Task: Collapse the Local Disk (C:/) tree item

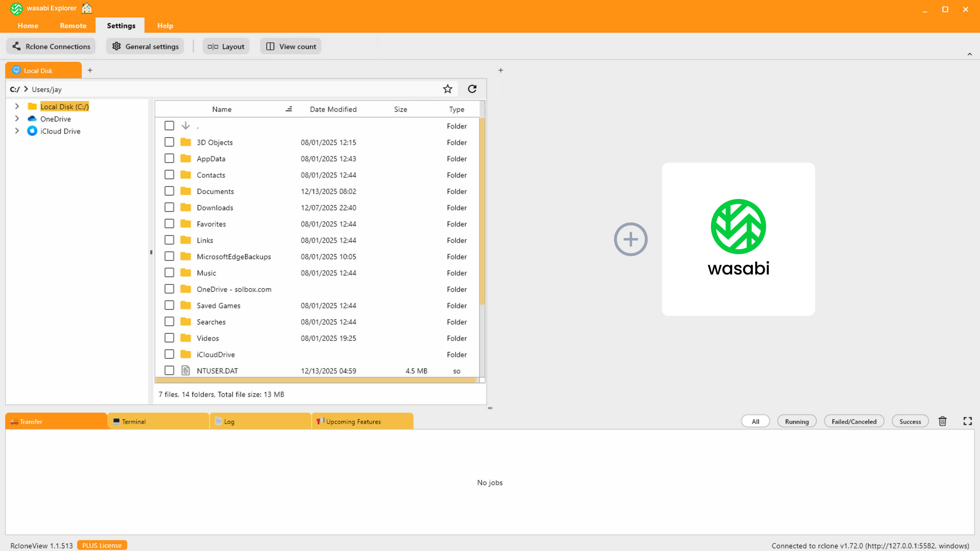Action: click(x=17, y=106)
